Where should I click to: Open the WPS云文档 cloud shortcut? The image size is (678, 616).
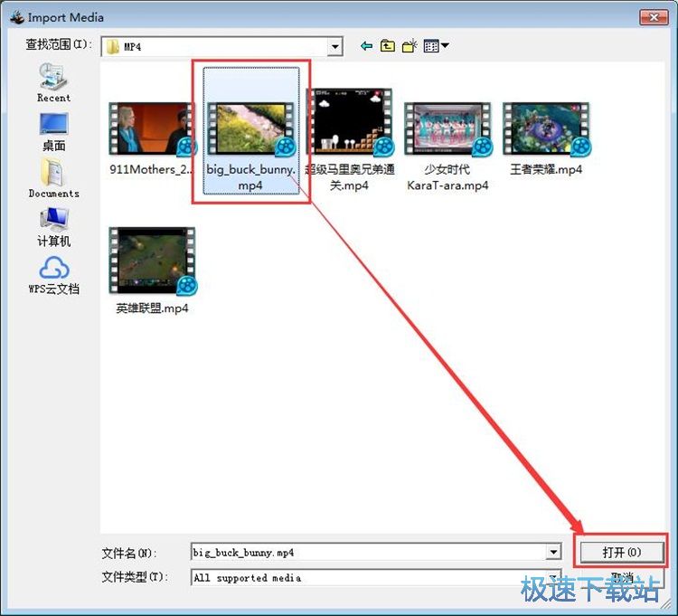coord(53,275)
